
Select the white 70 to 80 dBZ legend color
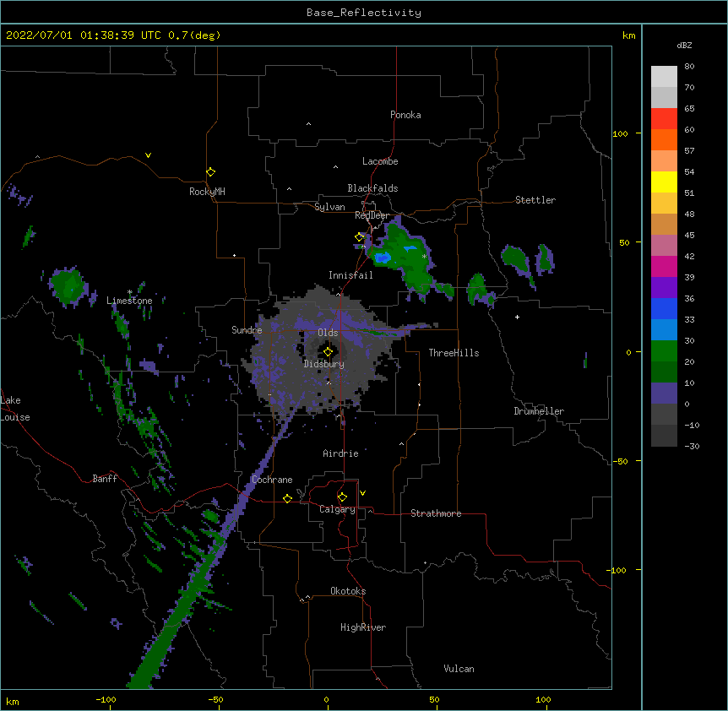click(664, 77)
